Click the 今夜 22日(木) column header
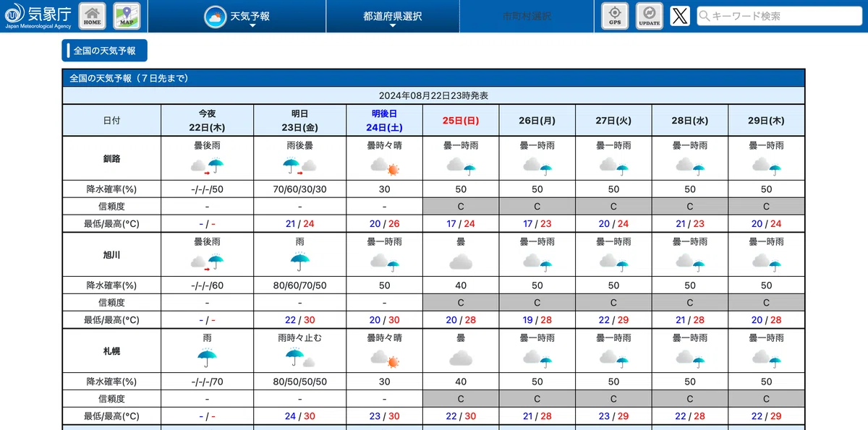This screenshot has height=430, width=868. [x=207, y=121]
